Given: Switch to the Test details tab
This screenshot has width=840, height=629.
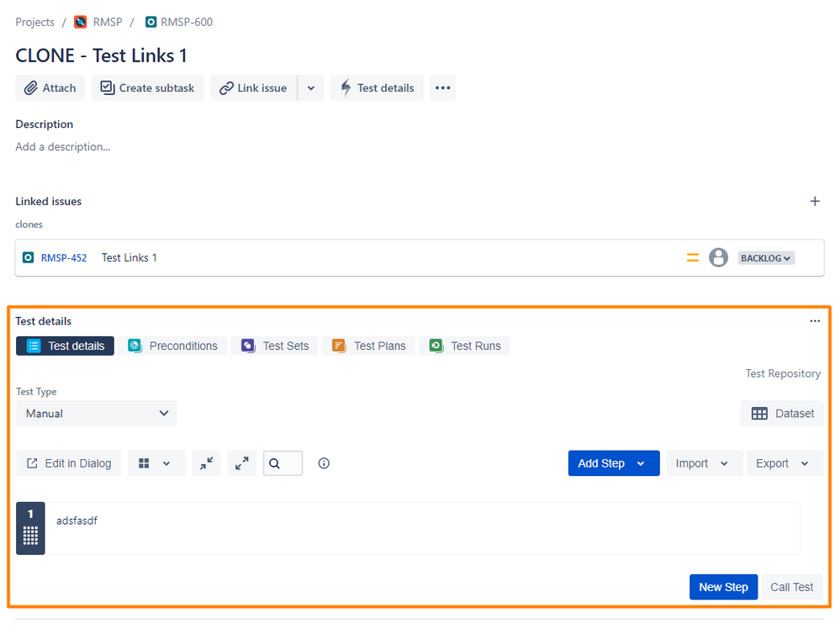Looking at the screenshot, I should 65,346.
